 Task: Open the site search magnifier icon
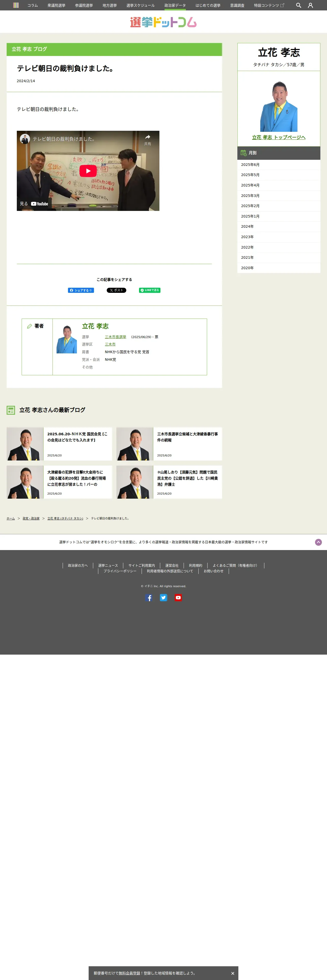tap(298, 5)
